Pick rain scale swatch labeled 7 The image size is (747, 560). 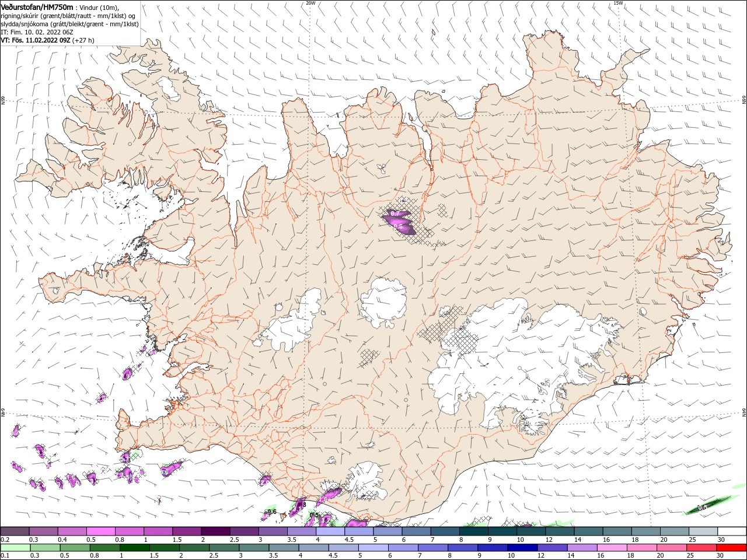(x=432, y=548)
